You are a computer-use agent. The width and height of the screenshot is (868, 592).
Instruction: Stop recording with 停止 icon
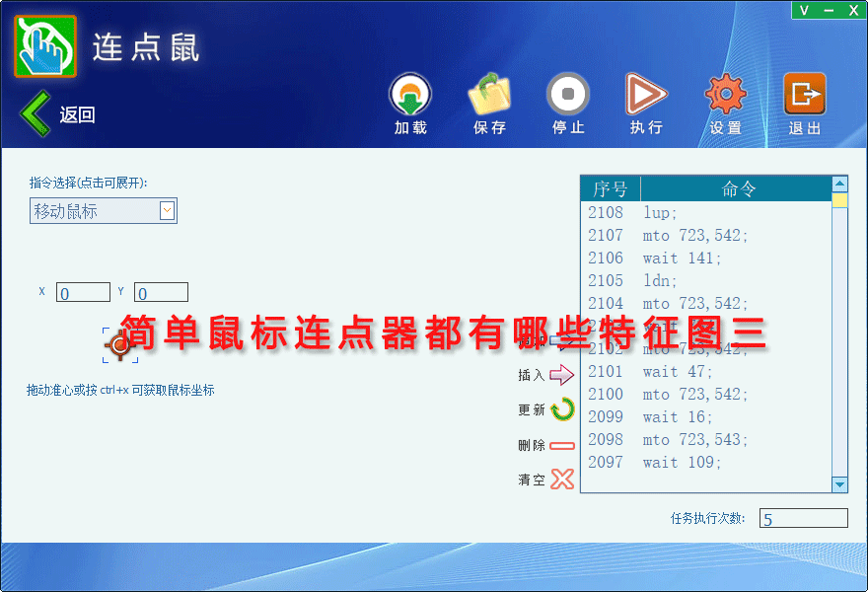[568, 94]
